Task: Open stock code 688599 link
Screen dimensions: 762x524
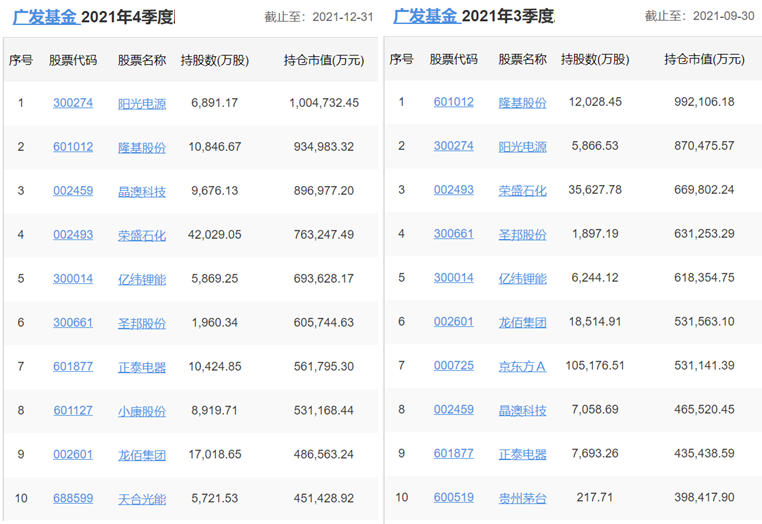Action: 73,498
